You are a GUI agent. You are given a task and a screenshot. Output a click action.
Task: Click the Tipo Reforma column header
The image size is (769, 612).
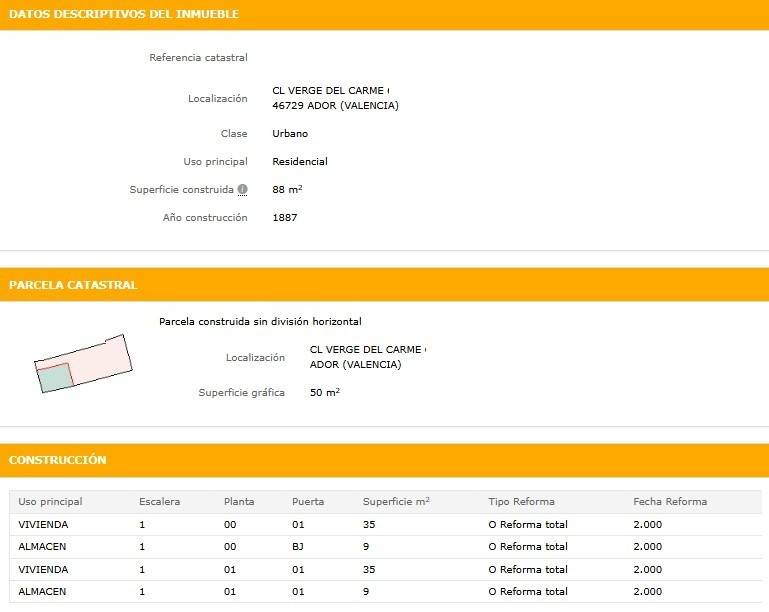click(521, 501)
